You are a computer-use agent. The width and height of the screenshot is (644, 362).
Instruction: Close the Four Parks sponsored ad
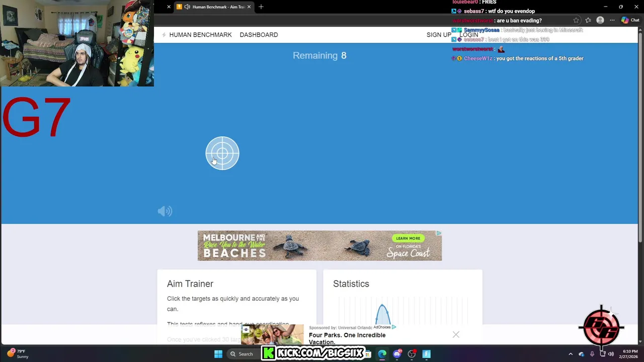coord(456,335)
